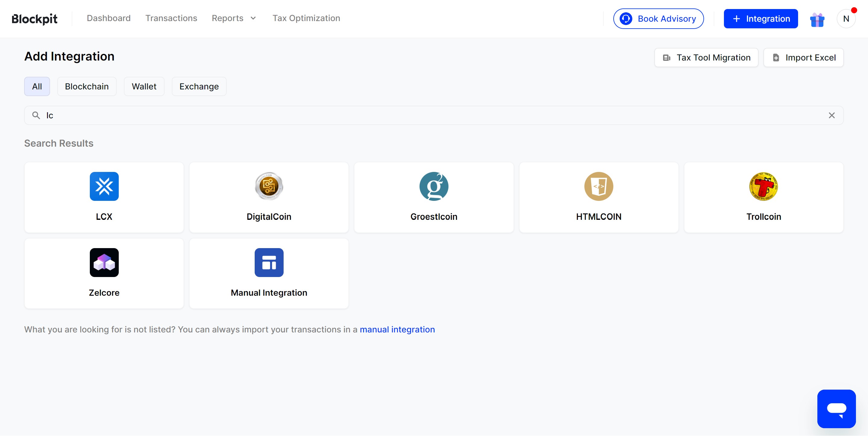The height and width of the screenshot is (436, 868).
Task: Filter integrations by Wallet
Action: click(144, 86)
